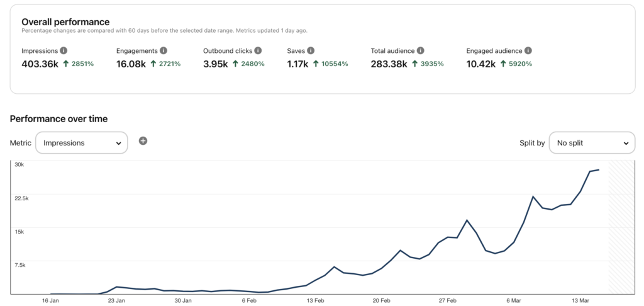Click the Engaged audience info icon
This screenshot has height=306, width=644.
click(x=528, y=50)
